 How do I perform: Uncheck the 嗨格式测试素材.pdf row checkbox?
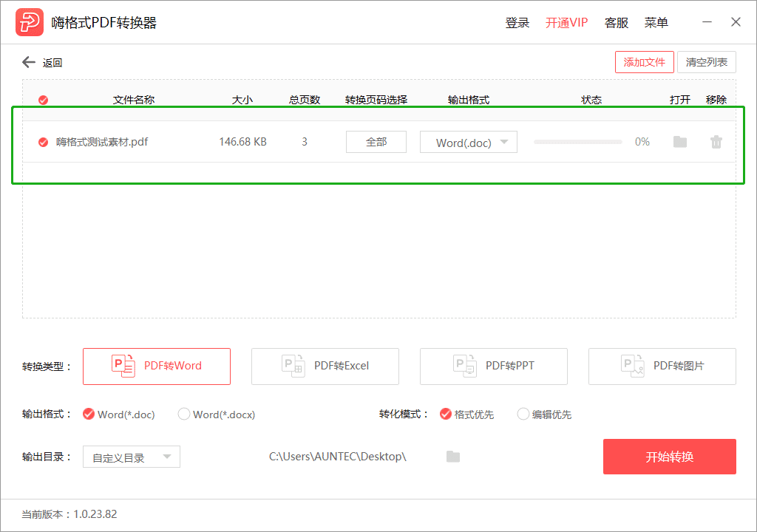point(43,142)
